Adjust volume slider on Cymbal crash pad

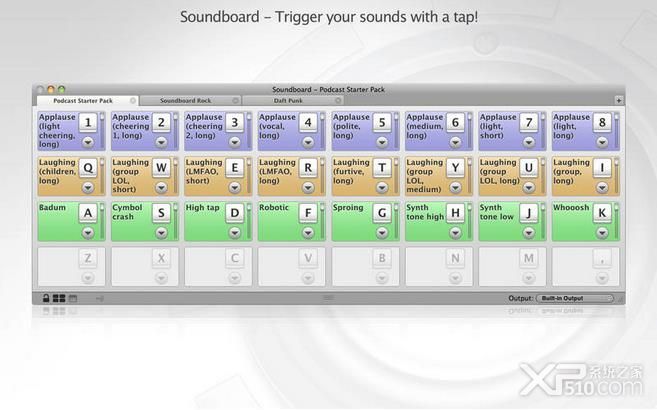(x=176, y=221)
